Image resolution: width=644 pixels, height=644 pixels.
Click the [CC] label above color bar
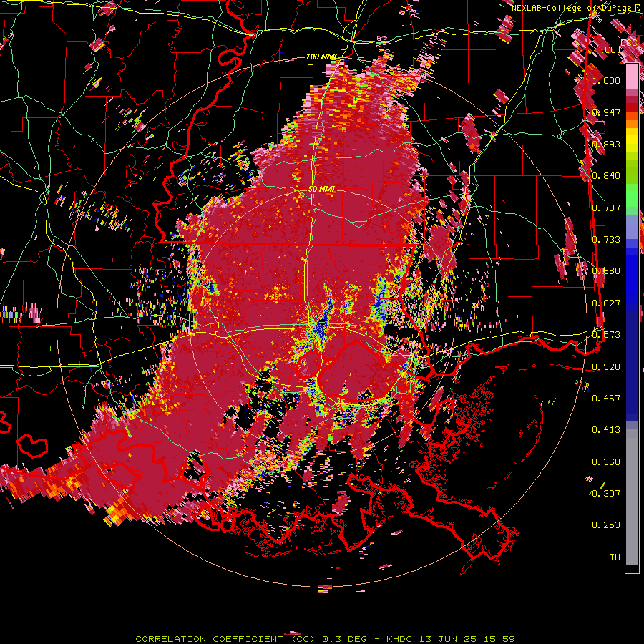point(611,49)
